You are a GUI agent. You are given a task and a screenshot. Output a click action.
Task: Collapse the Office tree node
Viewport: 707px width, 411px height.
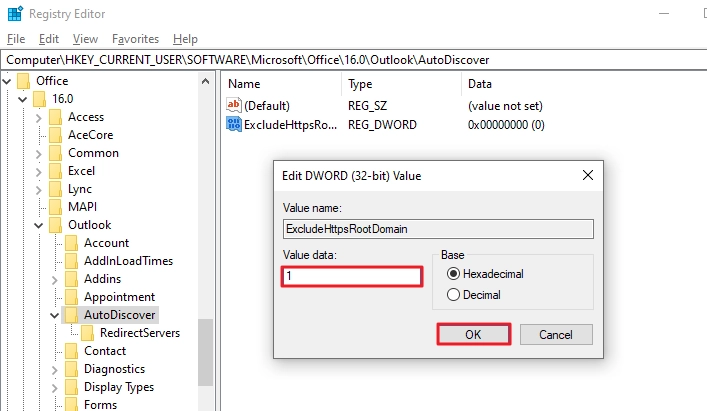[x=7, y=82]
